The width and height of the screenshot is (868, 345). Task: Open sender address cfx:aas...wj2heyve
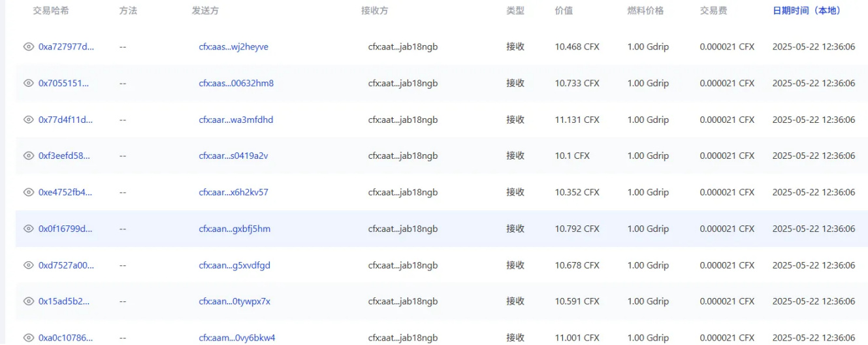point(233,47)
